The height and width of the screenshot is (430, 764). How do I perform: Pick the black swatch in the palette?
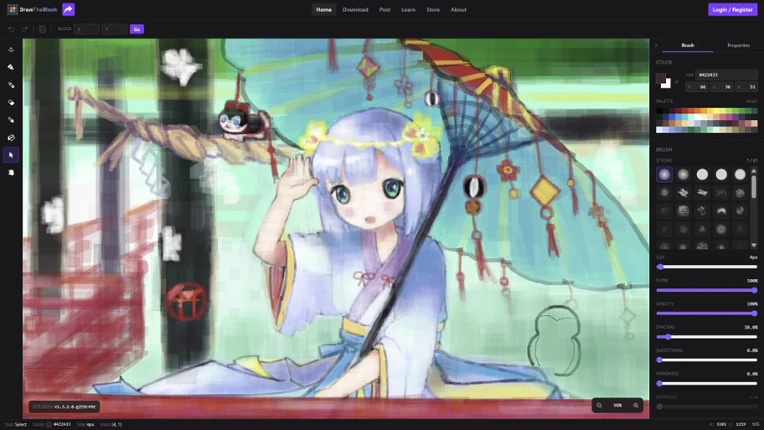click(x=659, y=111)
